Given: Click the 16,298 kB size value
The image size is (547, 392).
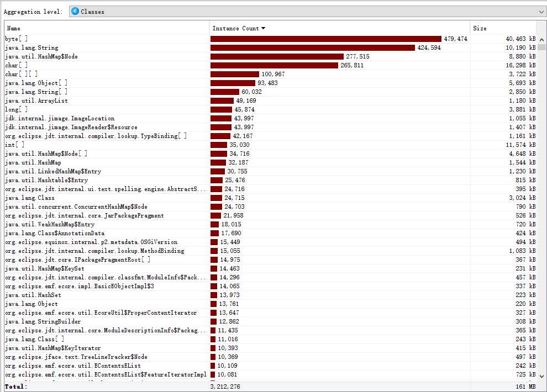Looking at the screenshot, I should tap(520, 65).
